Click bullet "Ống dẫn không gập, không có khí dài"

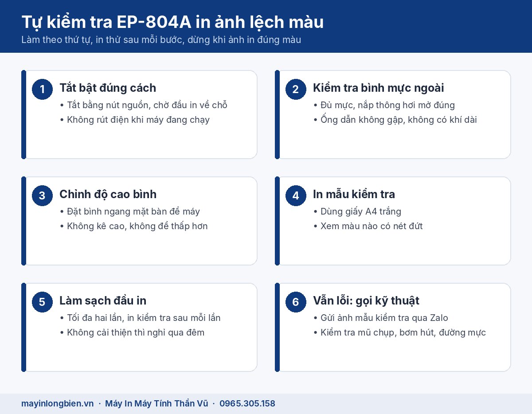tap(395, 119)
